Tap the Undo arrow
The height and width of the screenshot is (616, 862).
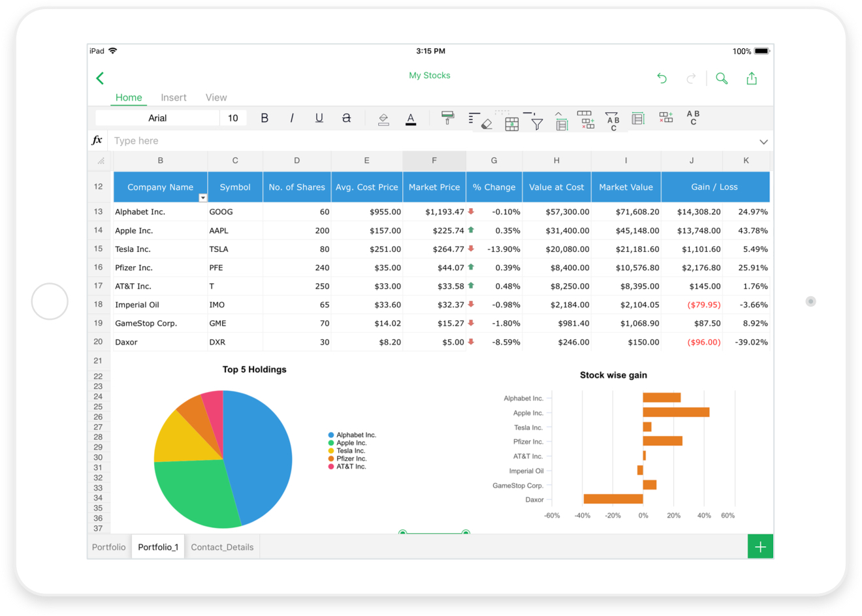pos(662,78)
